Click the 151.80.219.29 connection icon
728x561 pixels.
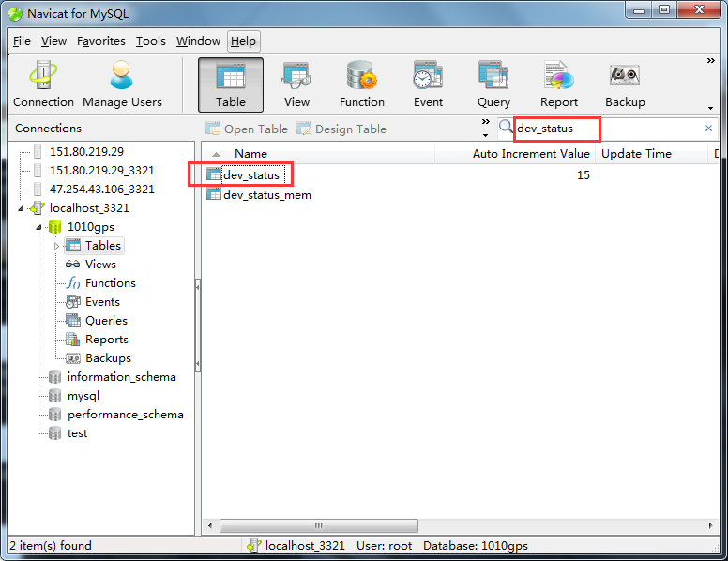38,151
